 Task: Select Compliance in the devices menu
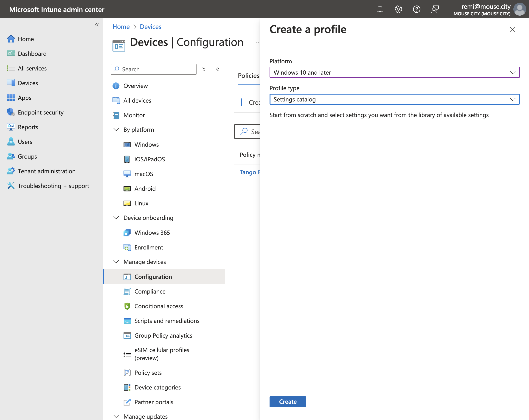(150, 291)
